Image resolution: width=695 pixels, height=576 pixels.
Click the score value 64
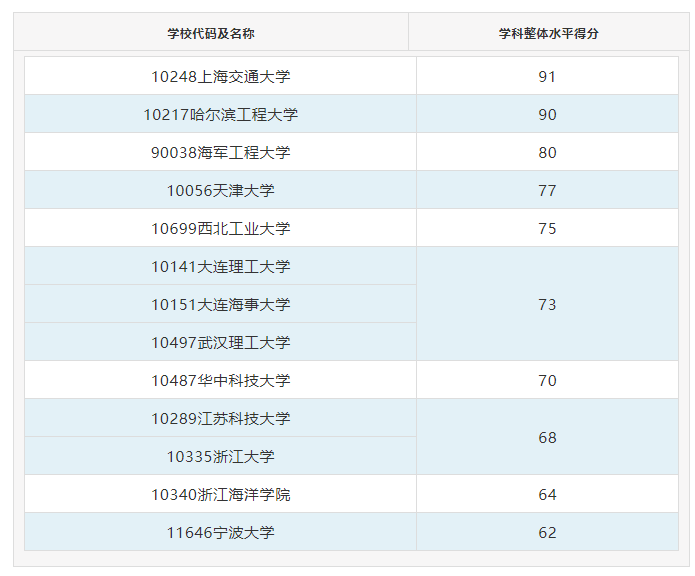click(547, 494)
